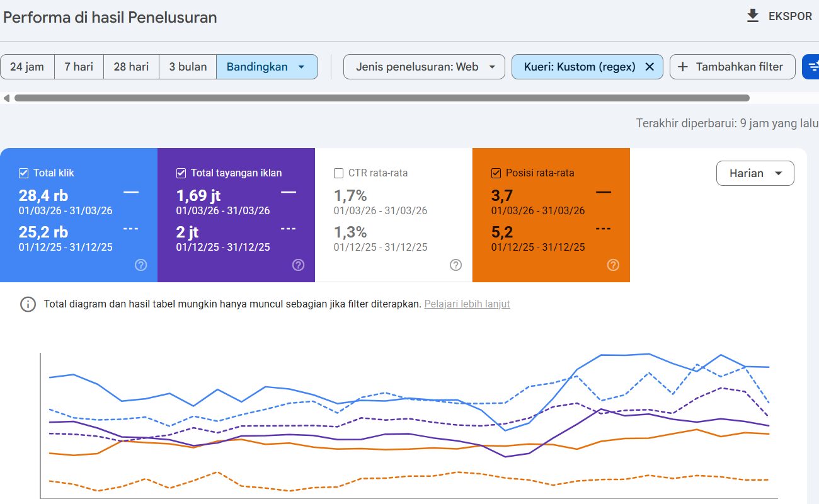
Task: Click the export download icon
Action: point(753,16)
